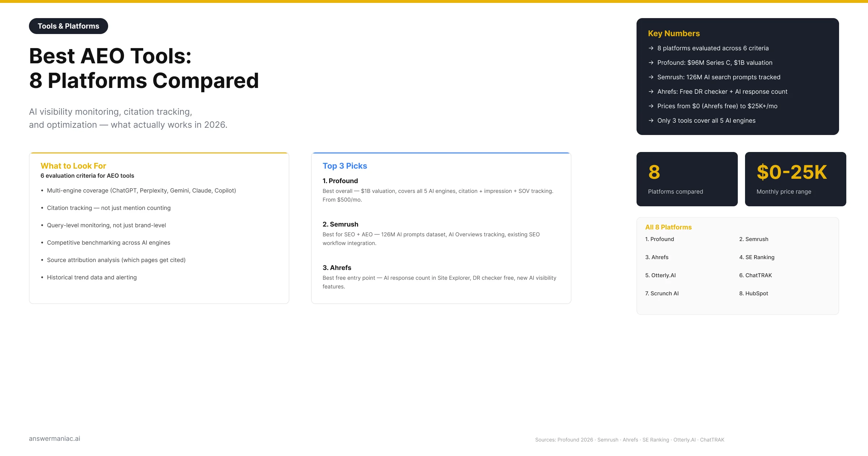Click the 'Best overall — $1B valuation' description
This screenshot has width=868, height=456.
pyautogui.click(x=438, y=195)
